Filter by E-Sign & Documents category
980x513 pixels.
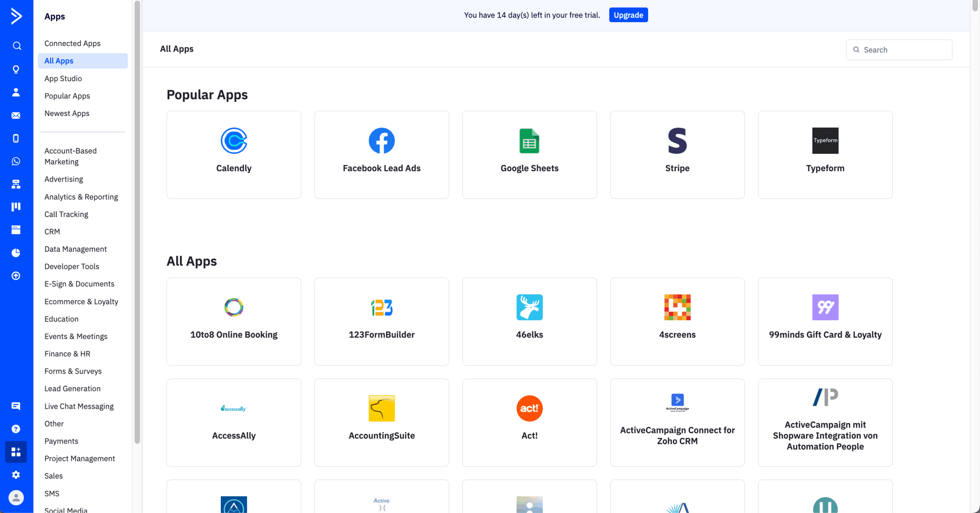(x=79, y=284)
